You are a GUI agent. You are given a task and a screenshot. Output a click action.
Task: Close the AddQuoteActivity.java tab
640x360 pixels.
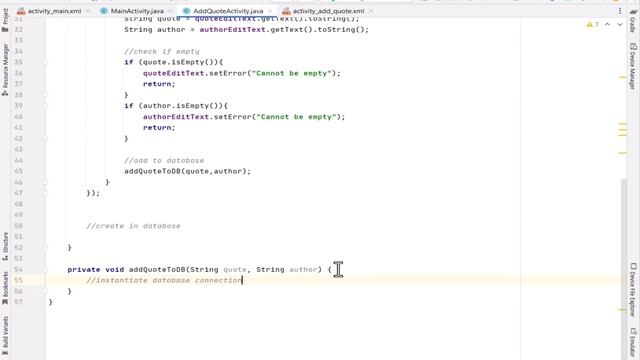coord(270,11)
